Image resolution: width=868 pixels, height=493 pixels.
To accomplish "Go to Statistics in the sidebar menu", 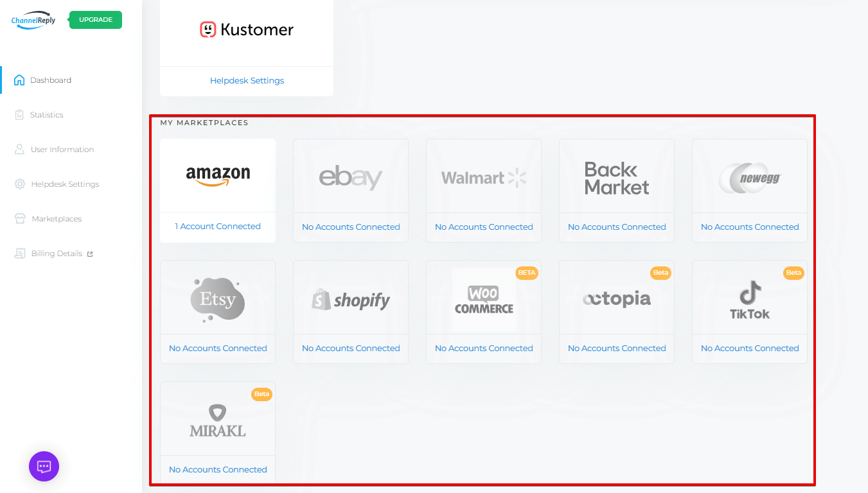I will tap(47, 115).
